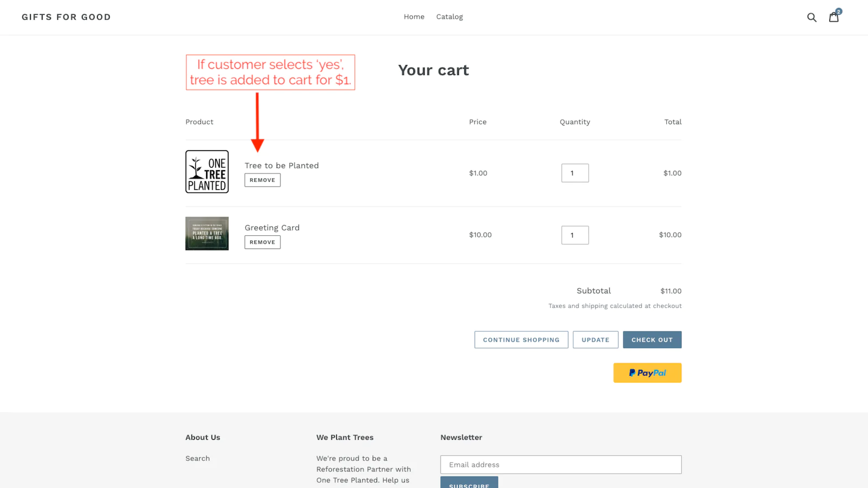
Task: Click the Tree to be Planted title
Action: point(282,165)
